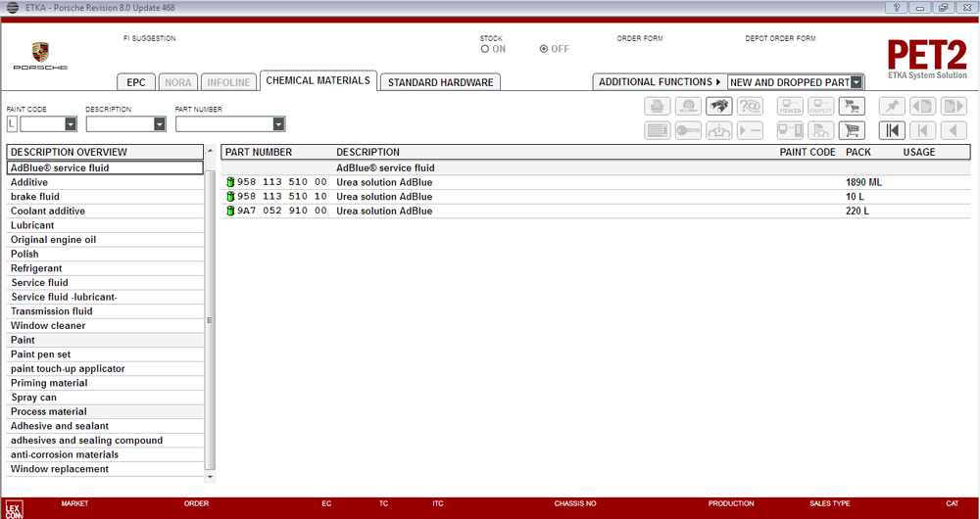Click the green can icon for 958 113 510 00

click(230, 182)
